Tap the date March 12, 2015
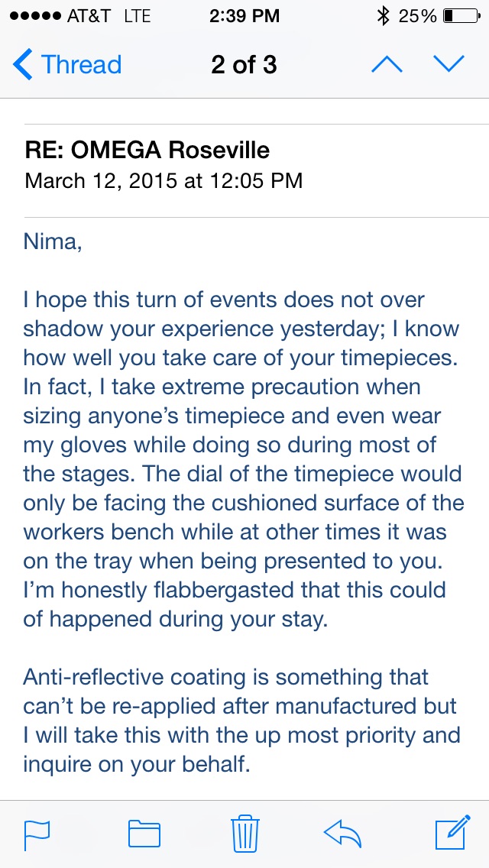 [x=164, y=180]
